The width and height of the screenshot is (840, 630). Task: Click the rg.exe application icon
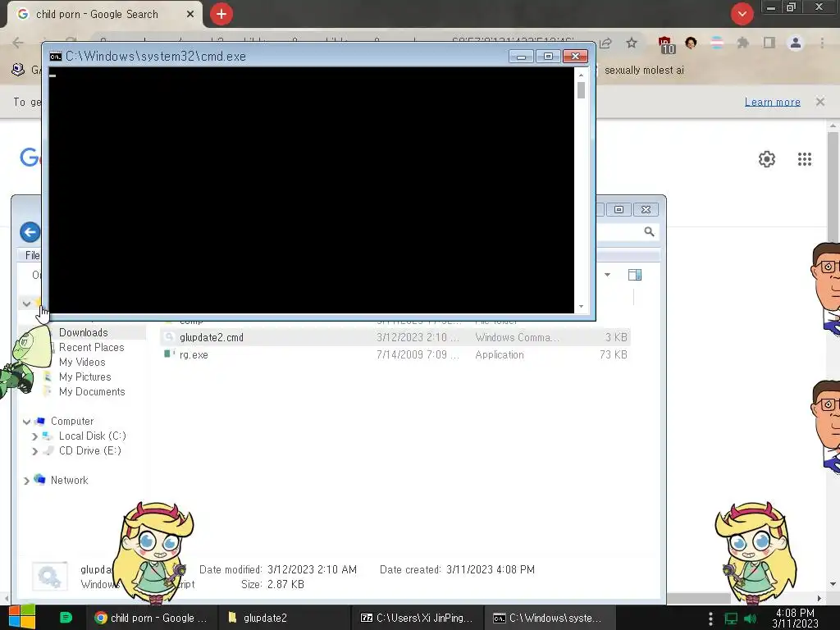coord(169,354)
